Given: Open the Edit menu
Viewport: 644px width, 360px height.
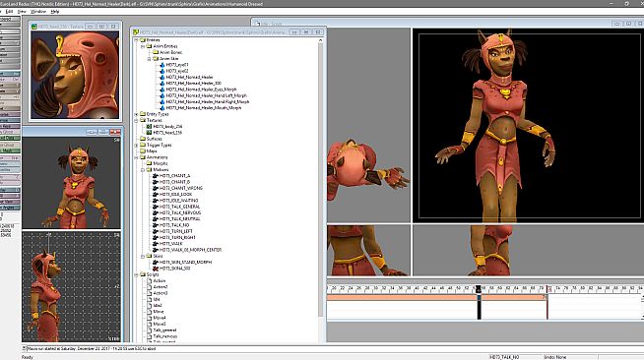Looking at the screenshot, I should coord(9,12).
